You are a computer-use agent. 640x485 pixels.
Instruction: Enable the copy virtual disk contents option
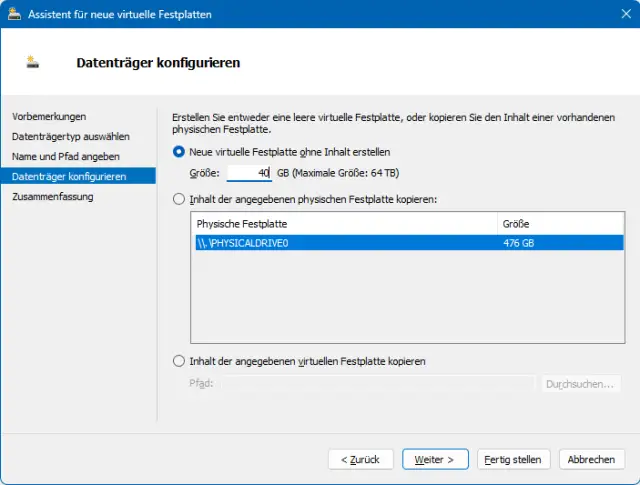pyautogui.click(x=180, y=361)
